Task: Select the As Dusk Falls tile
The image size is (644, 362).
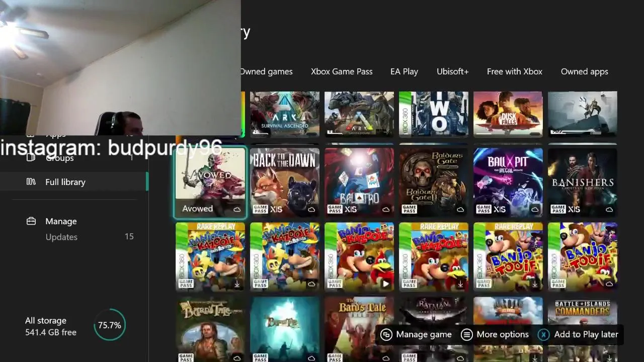Action: pyautogui.click(x=508, y=114)
